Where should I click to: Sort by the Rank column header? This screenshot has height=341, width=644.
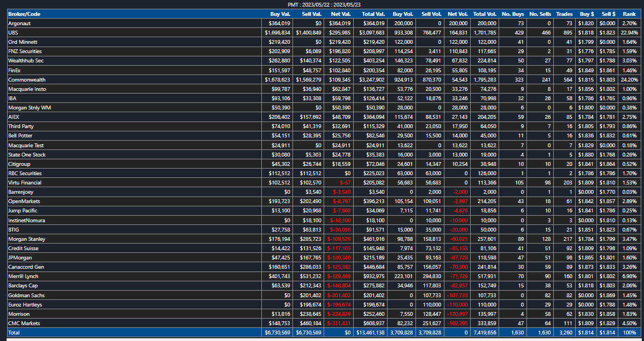pos(629,14)
